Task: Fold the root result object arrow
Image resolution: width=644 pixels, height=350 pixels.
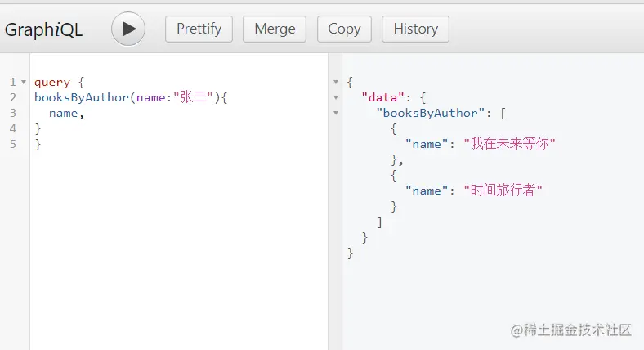Action: click(x=336, y=83)
